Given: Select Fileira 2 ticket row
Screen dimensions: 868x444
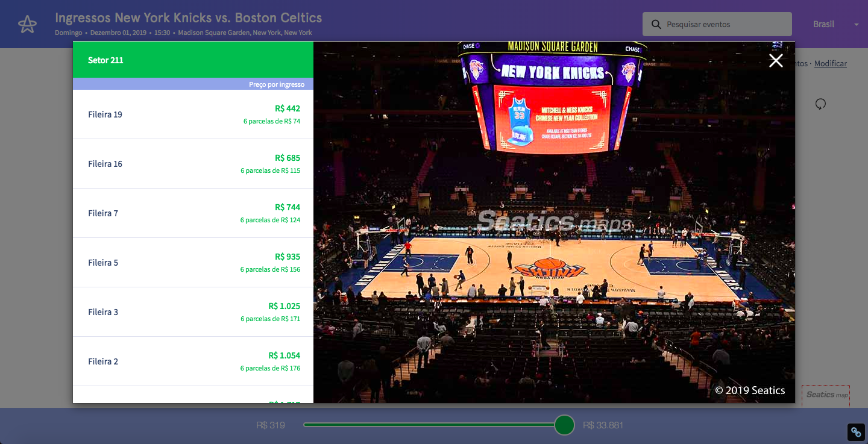Looking at the screenshot, I should click(193, 361).
